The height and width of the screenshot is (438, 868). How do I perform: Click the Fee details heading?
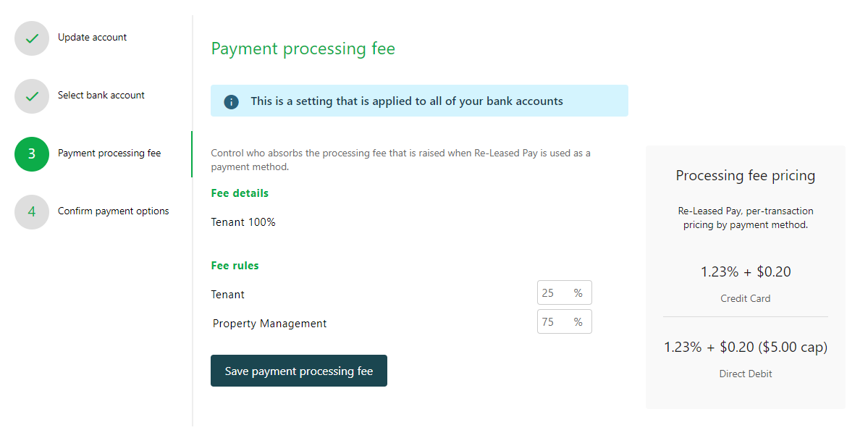239,193
